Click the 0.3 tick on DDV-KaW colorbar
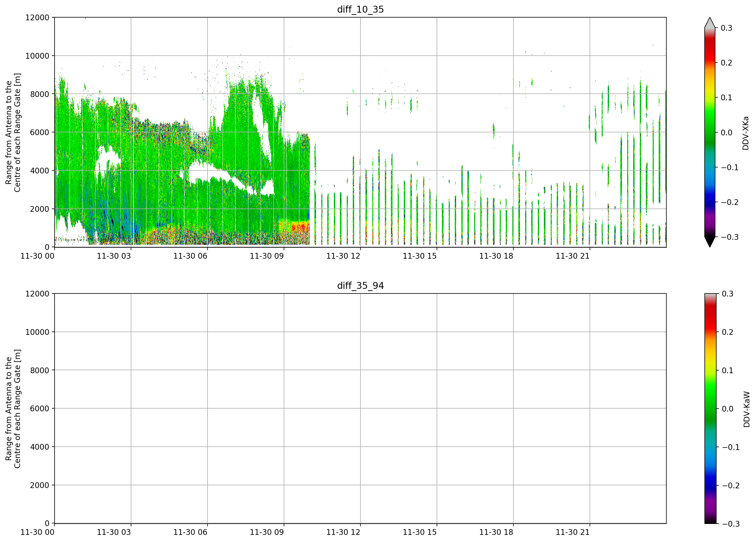756x542 pixels. (728, 293)
